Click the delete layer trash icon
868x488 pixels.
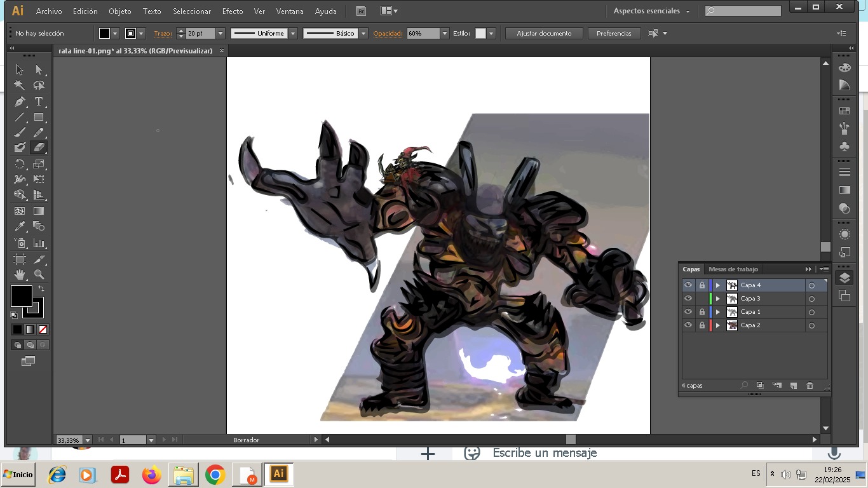click(x=810, y=386)
